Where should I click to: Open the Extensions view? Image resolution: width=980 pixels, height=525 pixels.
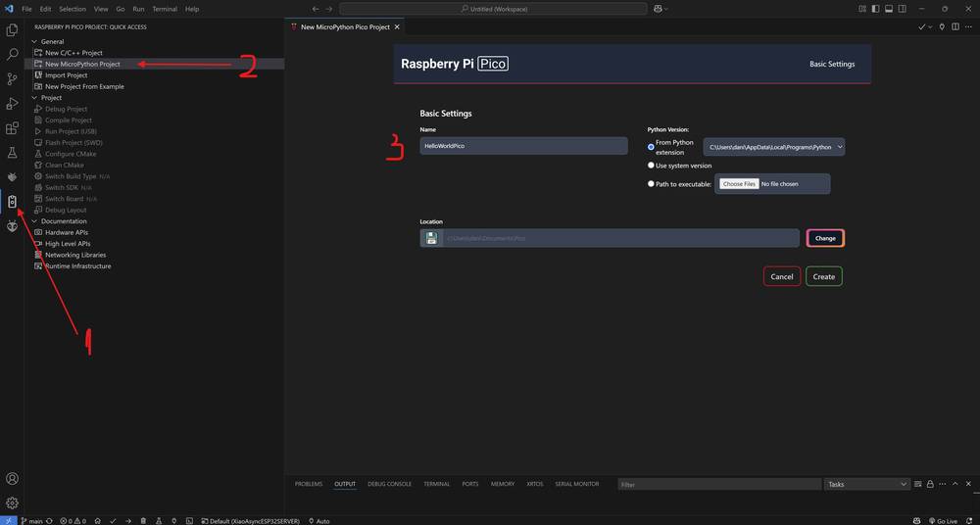pyautogui.click(x=12, y=128)
